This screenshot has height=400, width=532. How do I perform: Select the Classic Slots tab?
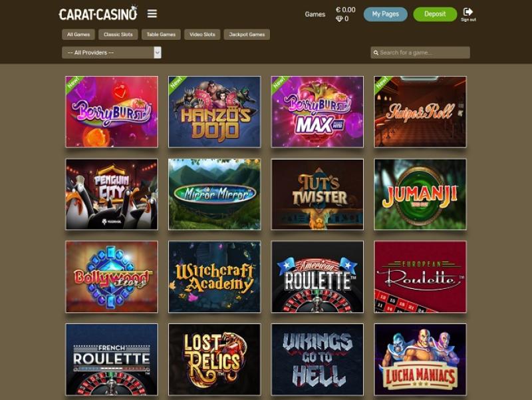[118, 35]
